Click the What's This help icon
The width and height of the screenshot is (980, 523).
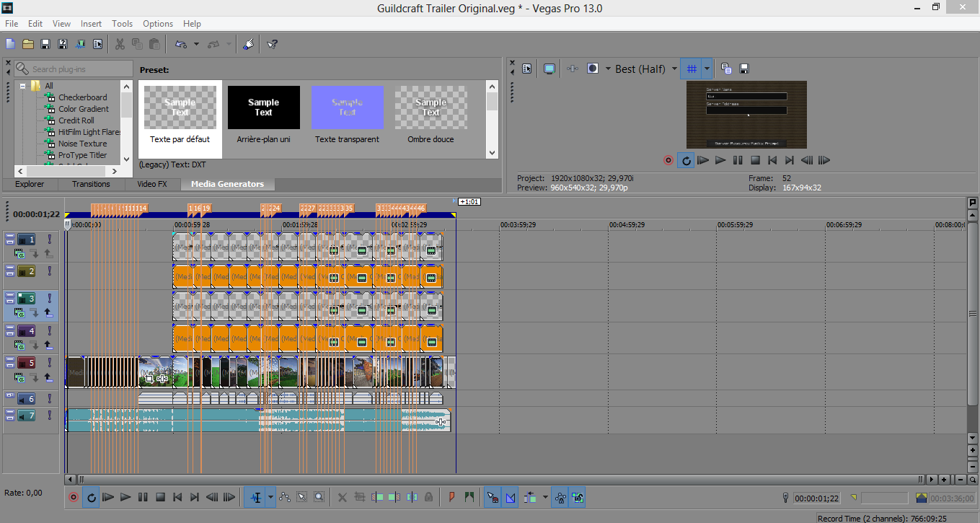coord(272,44)
